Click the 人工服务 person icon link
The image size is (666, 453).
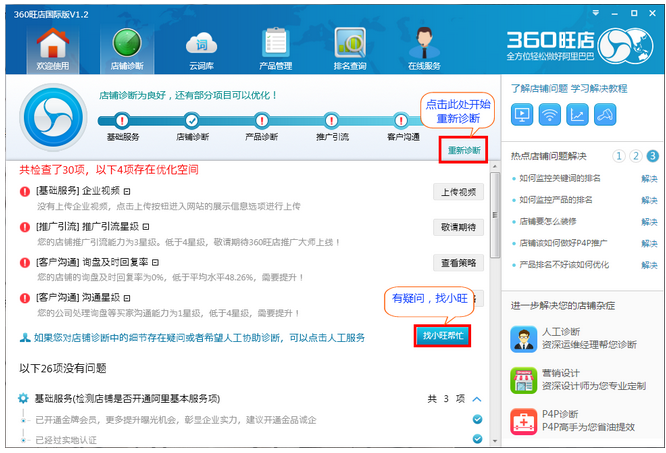(x=25, y=338)
